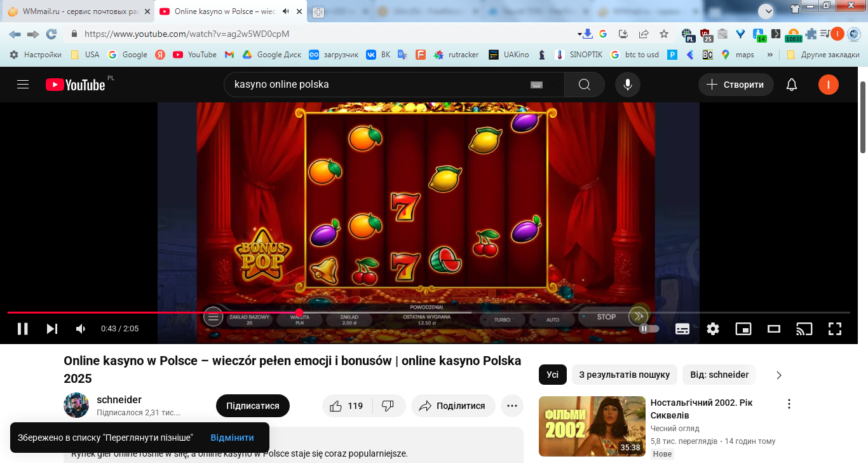Open more actions menu beside Share

coord(512,406)
